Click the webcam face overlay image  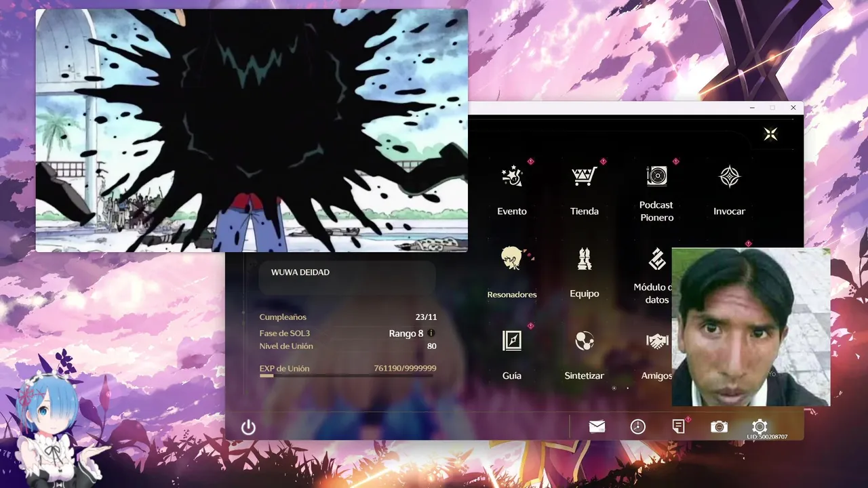coord(751,327)
